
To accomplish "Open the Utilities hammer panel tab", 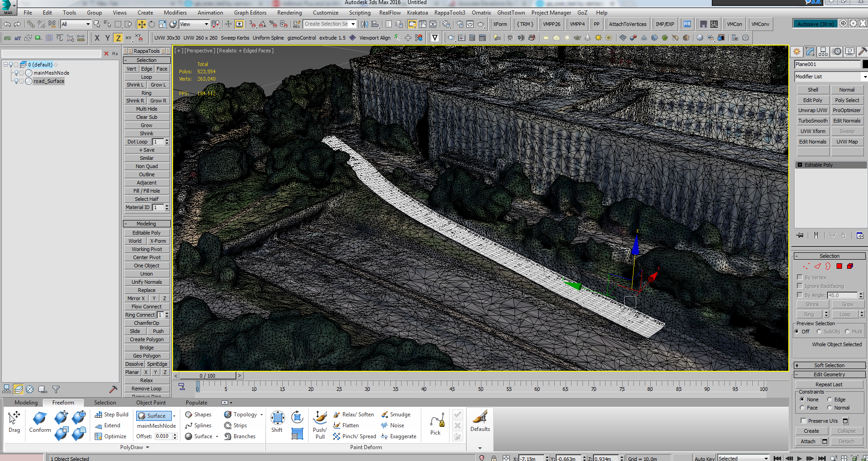I will 863,51.
